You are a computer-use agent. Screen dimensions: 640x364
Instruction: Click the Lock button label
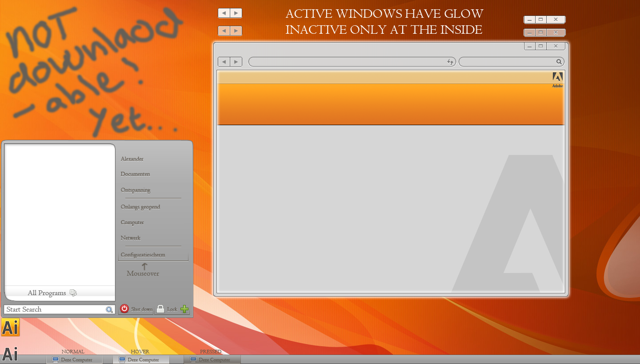(172, 309)
